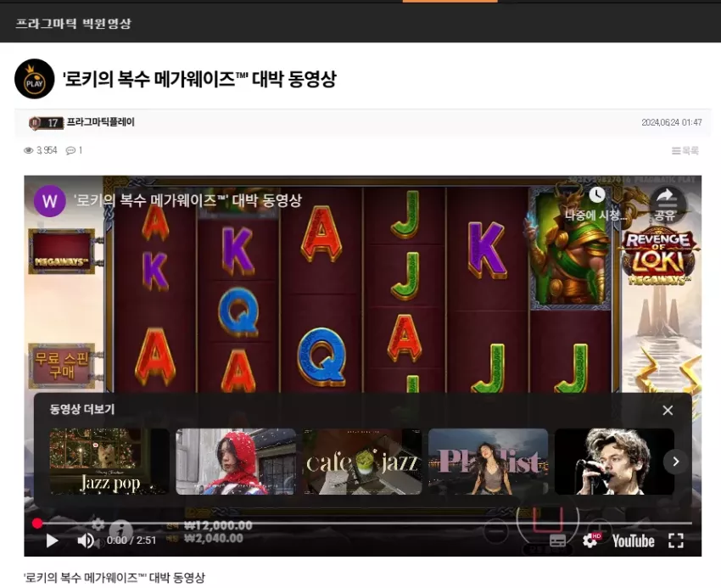
Task: Open the red hood girl thumbnail
Action: 236,462
